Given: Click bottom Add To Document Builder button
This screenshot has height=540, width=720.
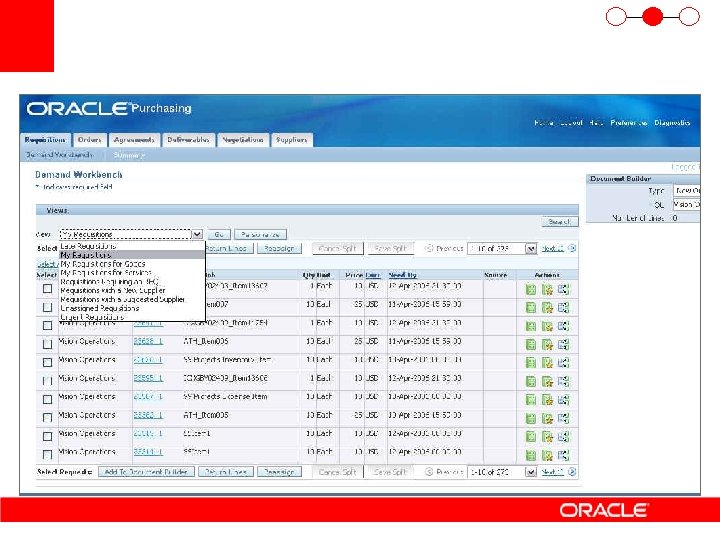Looking at the screenshot, I should click(146, 472).
